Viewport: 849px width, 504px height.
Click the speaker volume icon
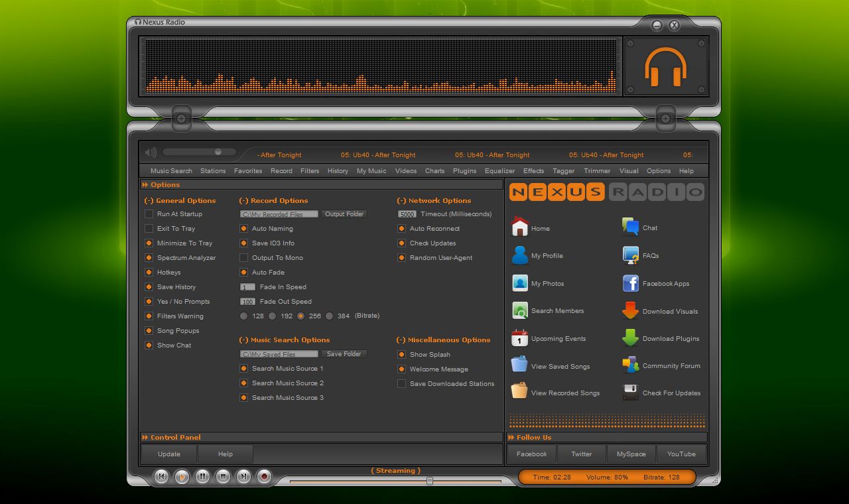point(151,153)
